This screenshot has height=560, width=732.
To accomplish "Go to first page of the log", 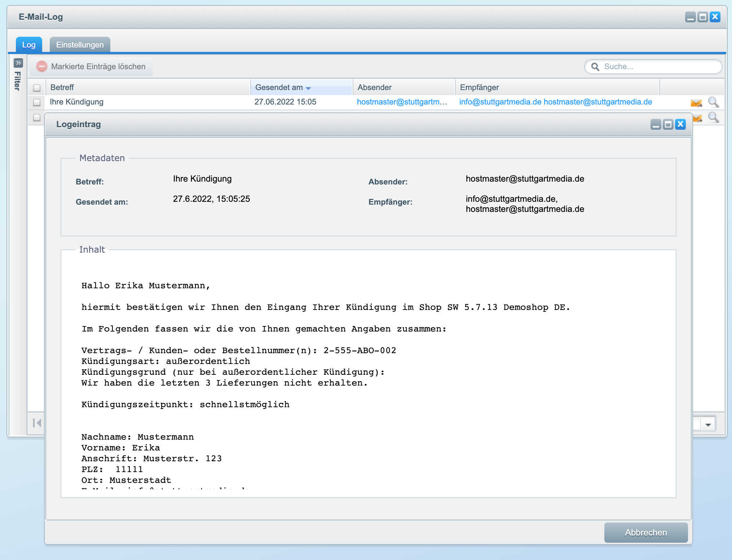I will [x=37, y=423].
